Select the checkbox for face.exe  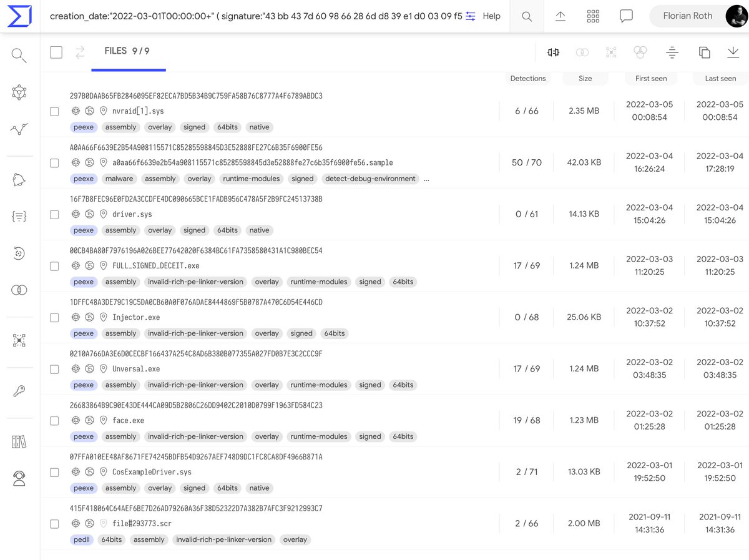point(54,421)
